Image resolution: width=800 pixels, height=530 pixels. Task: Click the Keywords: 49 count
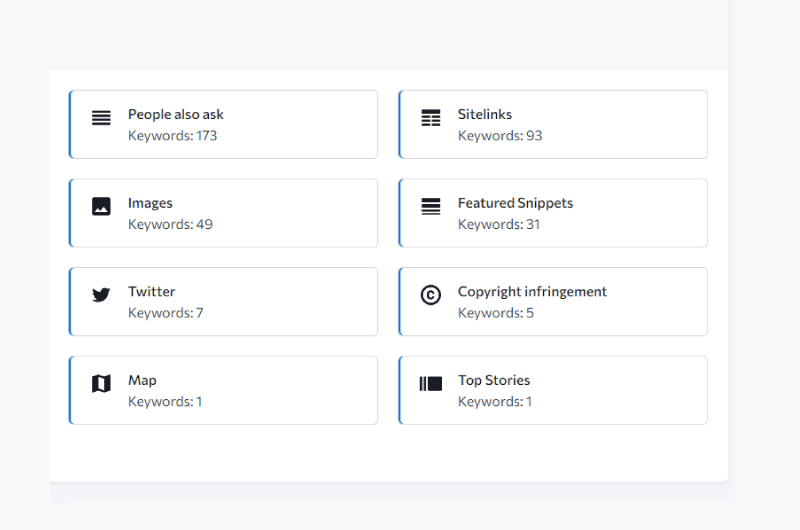(170, 224)
